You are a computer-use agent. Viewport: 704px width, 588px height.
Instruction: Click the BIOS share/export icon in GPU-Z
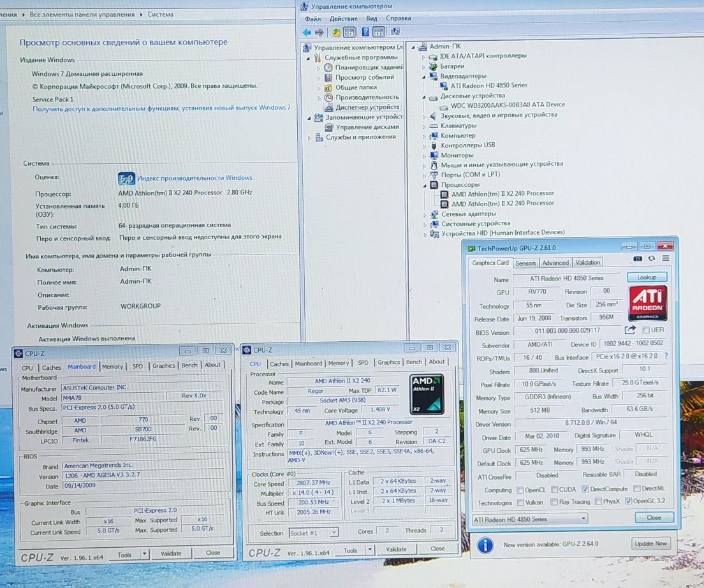(x=630, y=330)
